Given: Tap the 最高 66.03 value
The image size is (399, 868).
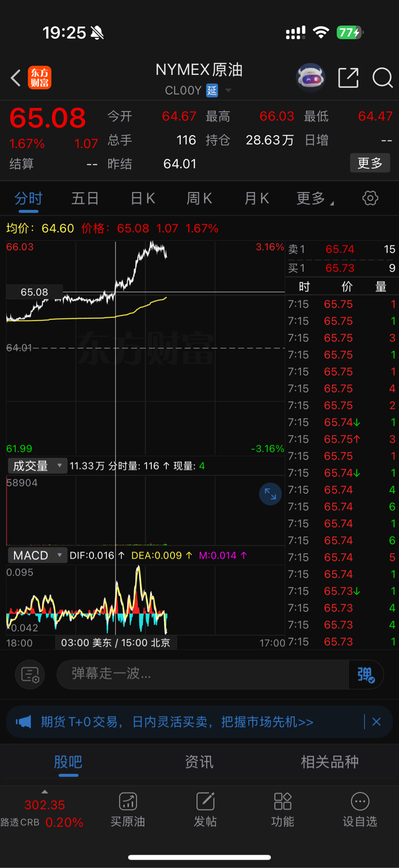Looking at the screenshot, I should pos(277,116).
